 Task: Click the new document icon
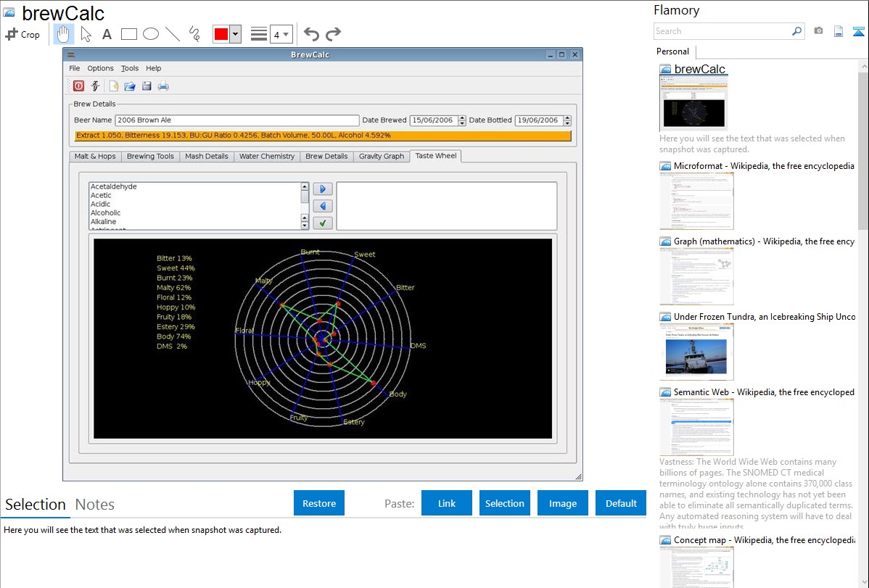tap(114, 86)
